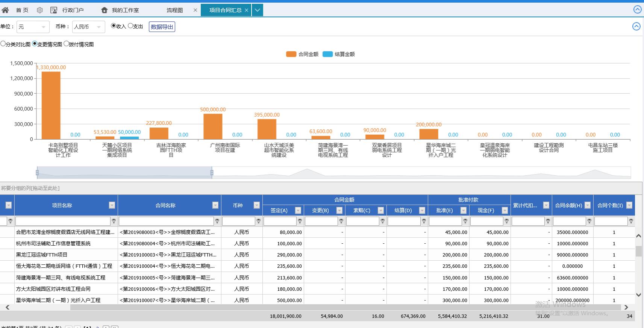Select the 支出 radio button
Image resolution: width=644 pixels, height=328 pixels.
(130, 26)
